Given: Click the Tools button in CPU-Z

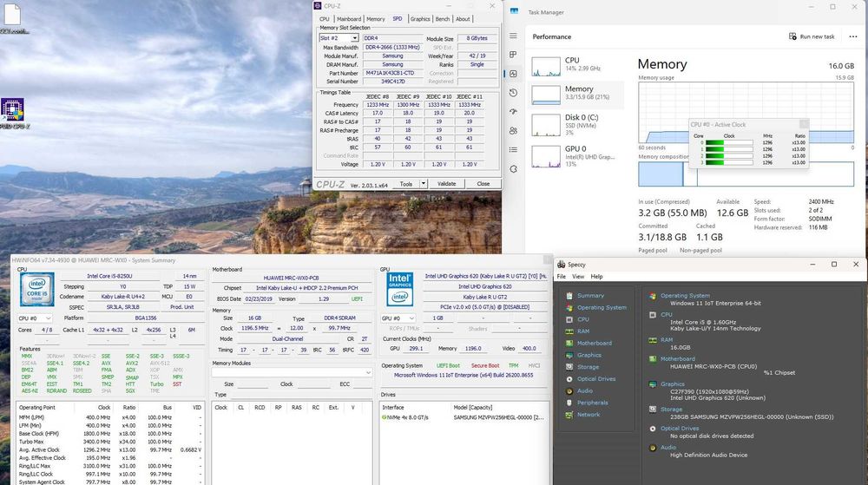Looking at the screenshot, I should [405, 184].
